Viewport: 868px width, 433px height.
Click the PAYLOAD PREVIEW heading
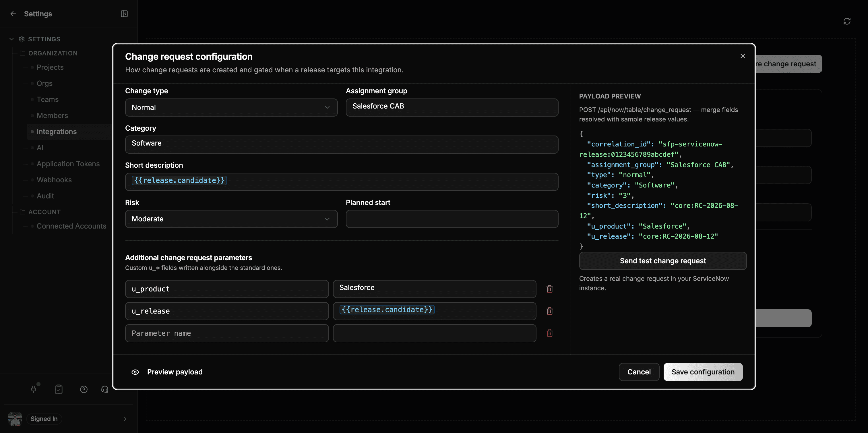pos(610,96)
